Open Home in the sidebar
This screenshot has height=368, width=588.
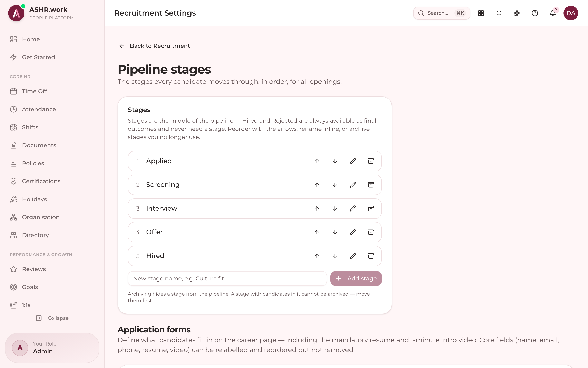pos(52,39)
